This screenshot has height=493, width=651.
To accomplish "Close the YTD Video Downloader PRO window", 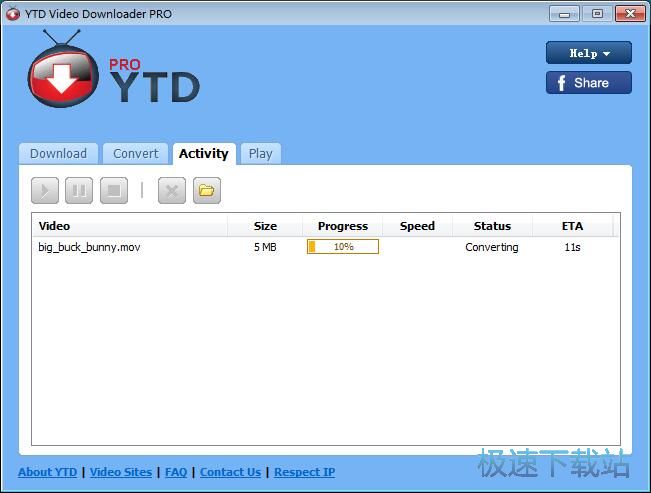I will pyautogui.click(x=630, y=14).
